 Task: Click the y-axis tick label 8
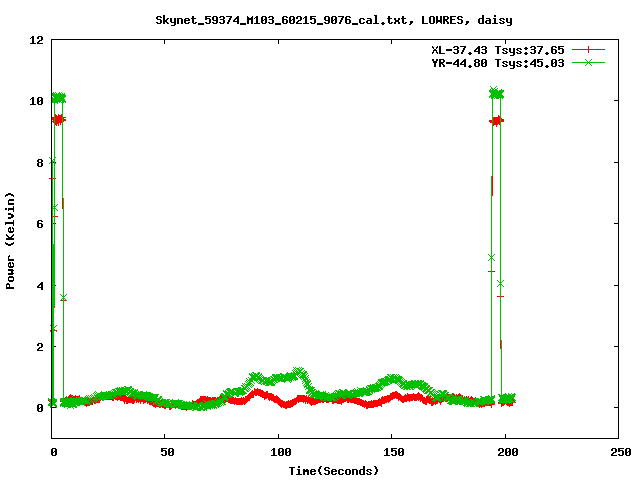tap(40, 163)
